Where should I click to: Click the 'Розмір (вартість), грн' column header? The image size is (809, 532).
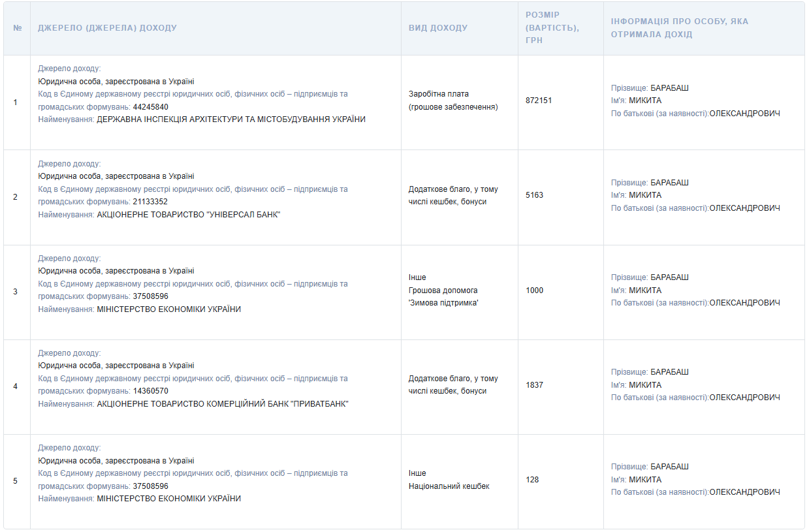(x=552, y=27)
